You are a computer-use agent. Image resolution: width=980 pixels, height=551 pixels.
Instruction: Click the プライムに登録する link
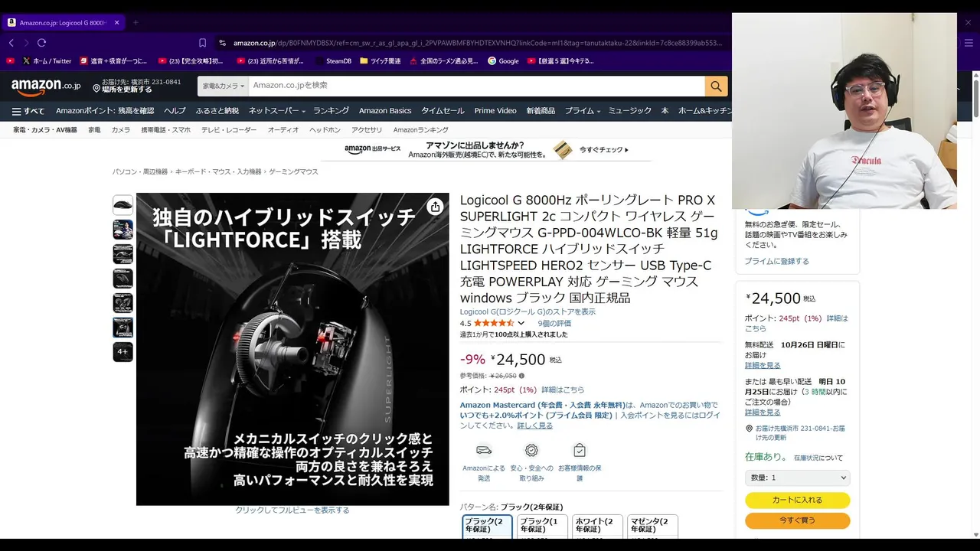(776, 261)
